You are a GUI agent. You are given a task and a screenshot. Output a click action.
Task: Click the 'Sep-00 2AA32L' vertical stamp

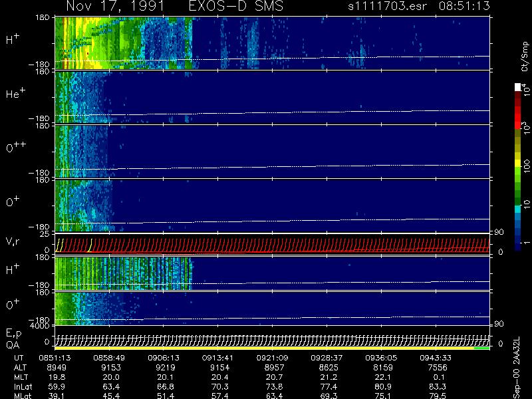(517, 368)
